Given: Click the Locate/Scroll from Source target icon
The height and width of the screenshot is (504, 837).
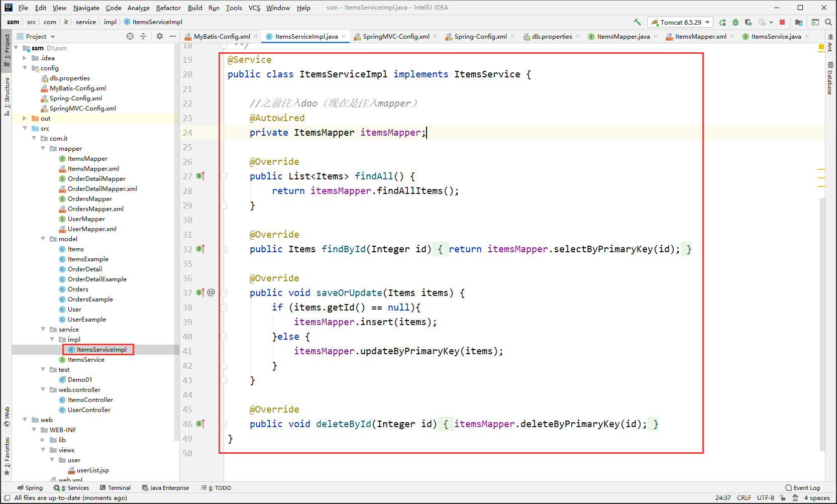Looking at the screenshot, I should click(130, 36).
